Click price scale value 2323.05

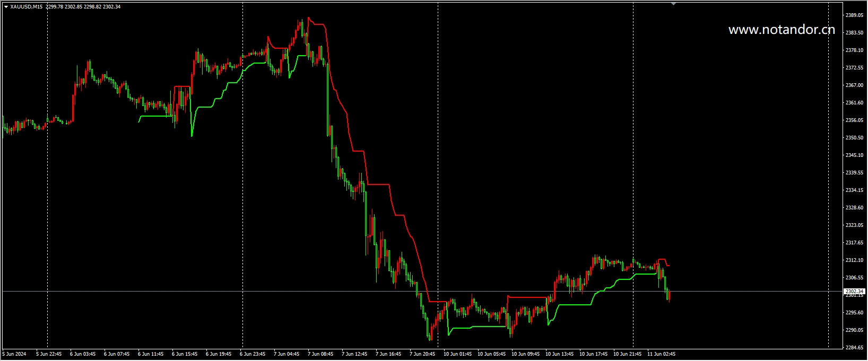pos(854,225)
